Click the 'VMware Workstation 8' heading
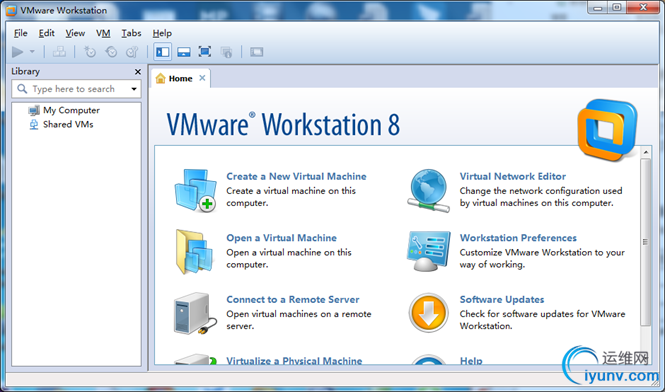 tap(283, 124)
